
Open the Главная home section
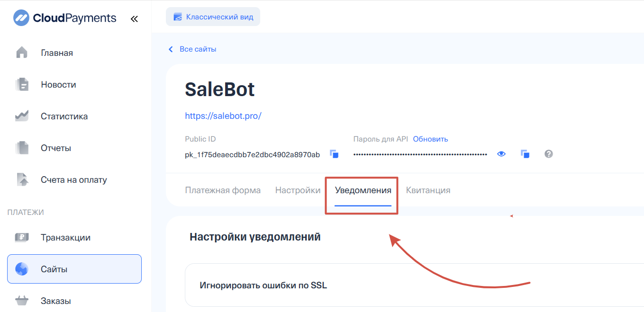click(56, 53)
